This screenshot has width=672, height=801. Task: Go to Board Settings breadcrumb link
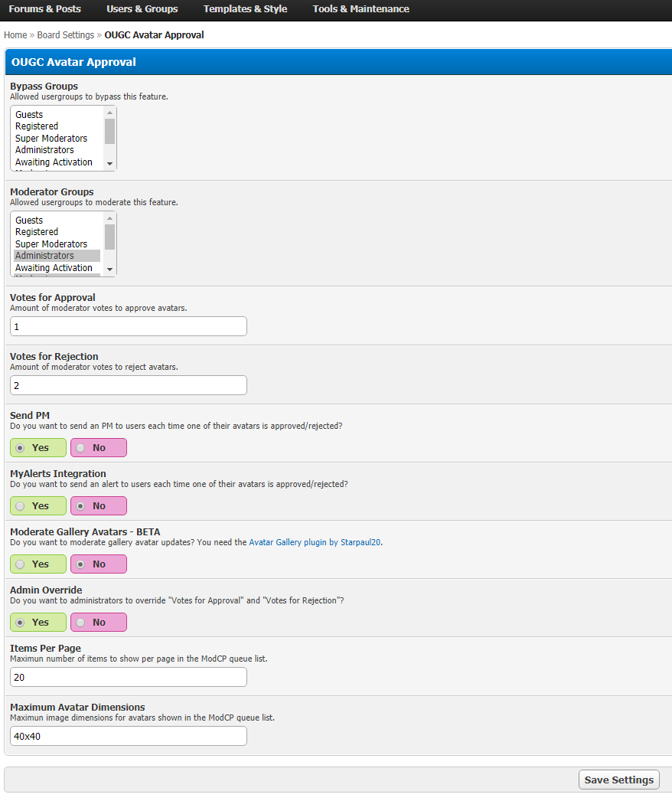(66, 34)
